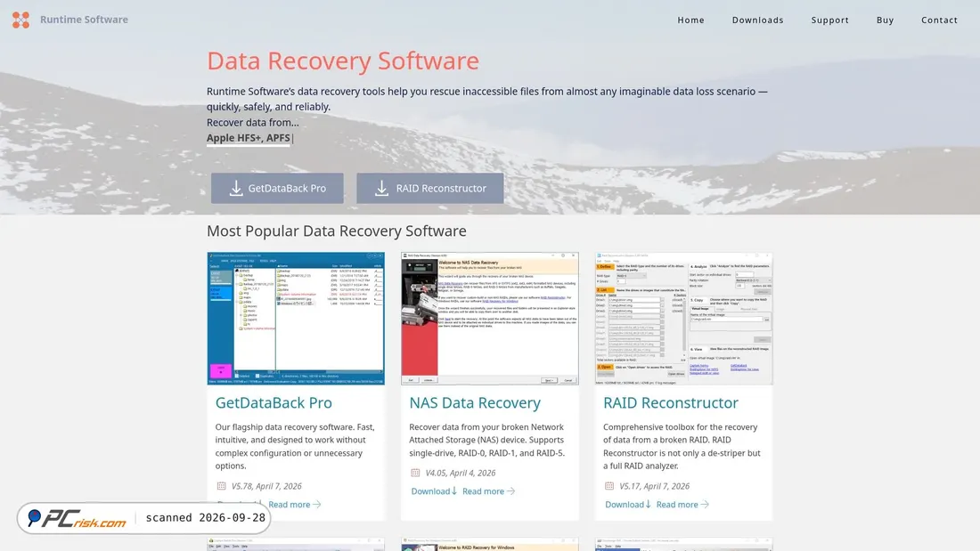This screenshot has width=980, height=551.
Task: Click calendar icon next to V5.78 date
Action: click(221, 486)
